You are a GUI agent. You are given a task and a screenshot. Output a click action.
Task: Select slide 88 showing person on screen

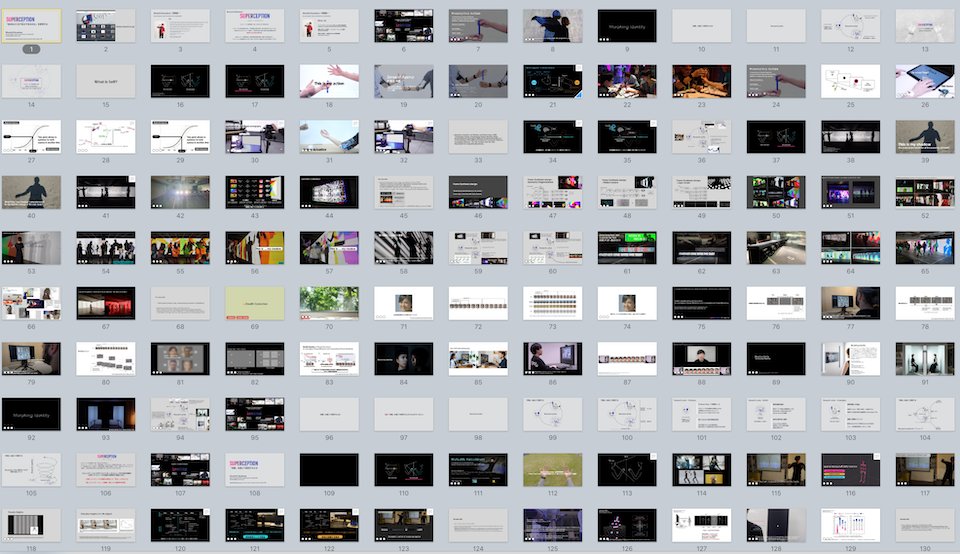point(701,358)
